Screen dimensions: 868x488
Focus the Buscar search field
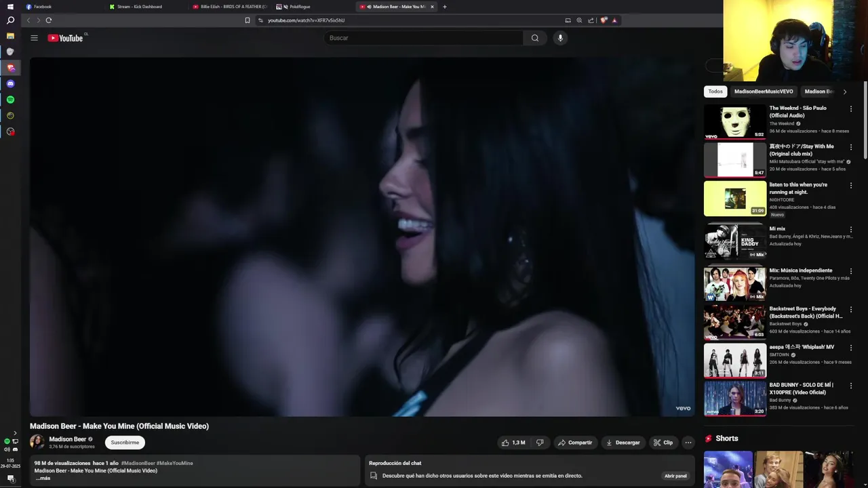[423, 38]
